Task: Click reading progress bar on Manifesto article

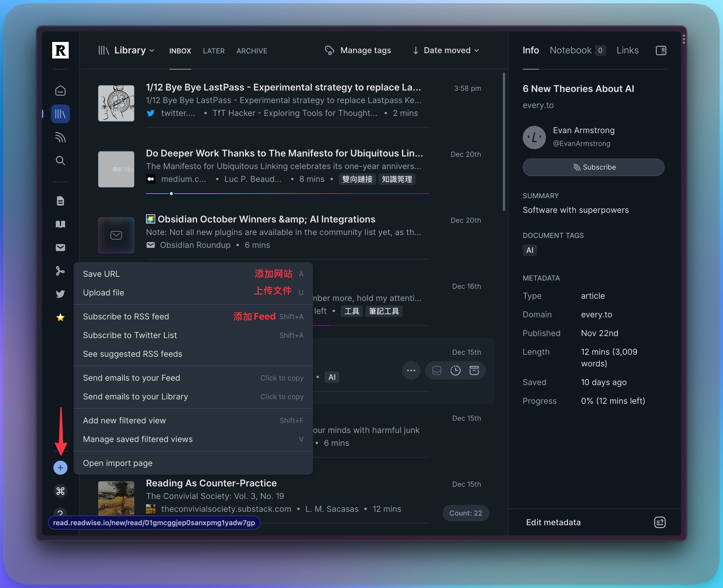Action: [287, 193]
